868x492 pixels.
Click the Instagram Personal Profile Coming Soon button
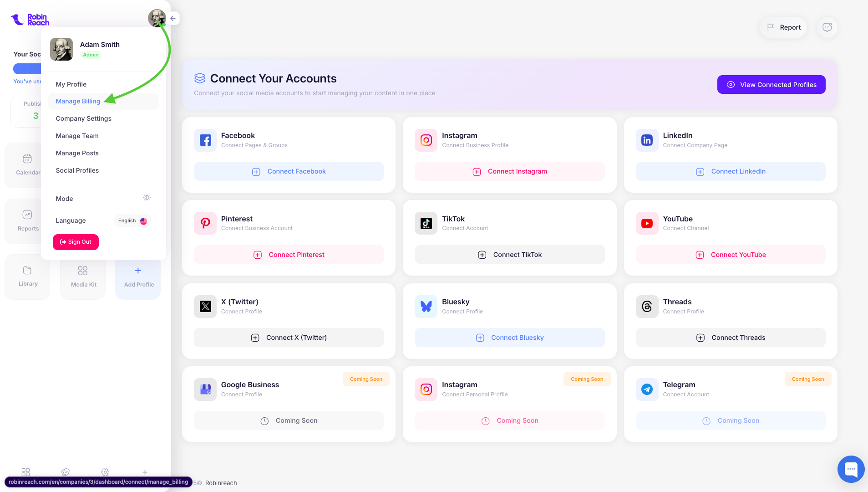click(509, 420)
